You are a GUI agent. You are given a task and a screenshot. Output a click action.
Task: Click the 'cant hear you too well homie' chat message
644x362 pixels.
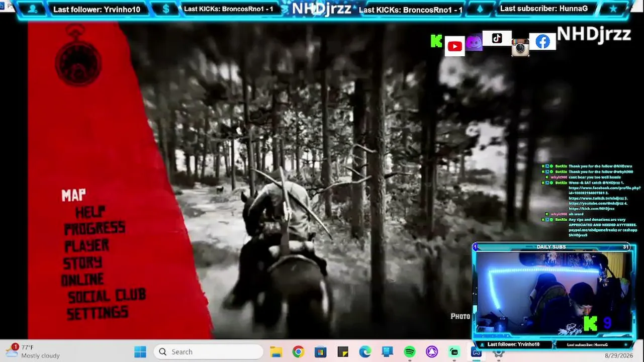pyautogui.click(x=594, y=177)
